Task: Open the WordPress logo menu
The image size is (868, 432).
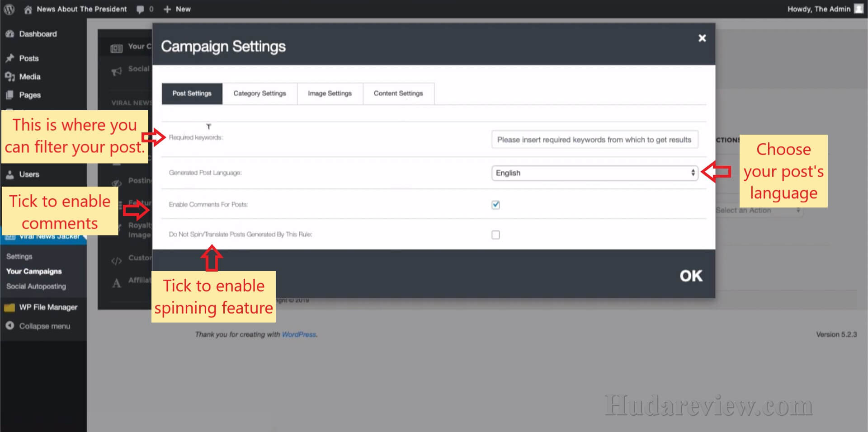Action: pos(9,9)
